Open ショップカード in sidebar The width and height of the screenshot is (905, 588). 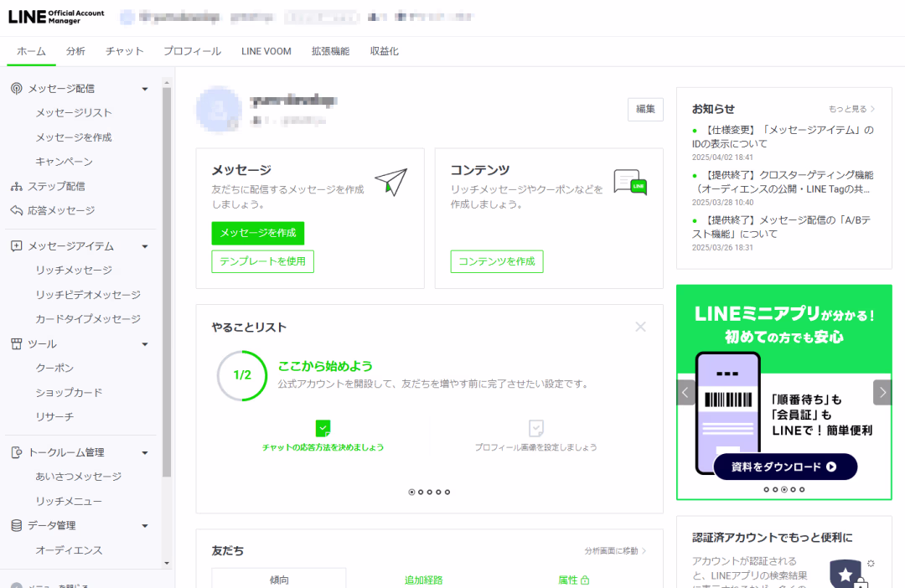70,392
